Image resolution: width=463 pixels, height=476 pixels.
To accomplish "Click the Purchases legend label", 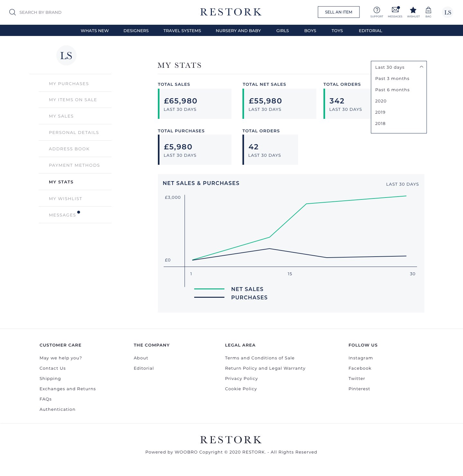I will point(249,297).
